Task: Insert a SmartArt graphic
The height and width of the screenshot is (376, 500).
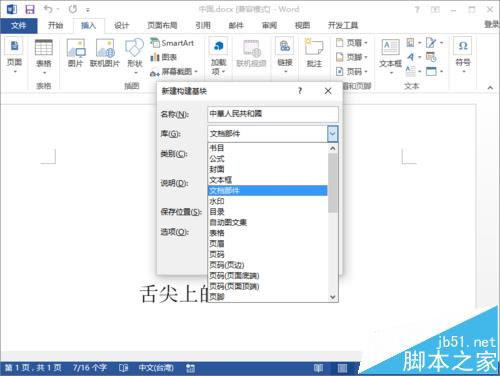Action: pyautogui.click(x=172, y=43)
